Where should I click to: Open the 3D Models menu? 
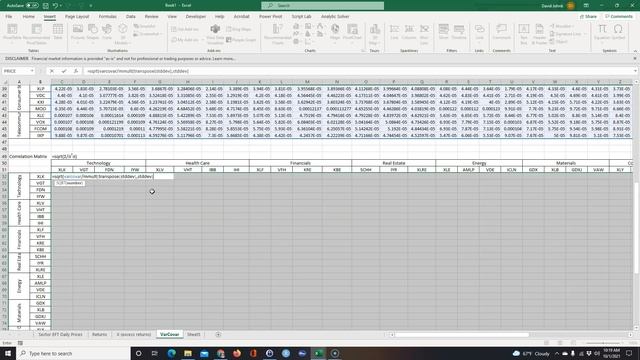pos(122,33)
